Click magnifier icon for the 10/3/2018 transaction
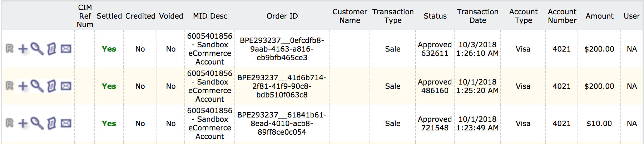 pos(37,49)
